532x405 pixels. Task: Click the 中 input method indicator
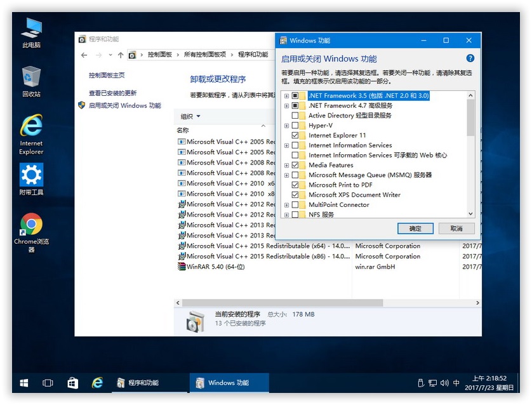coord(456,383)
